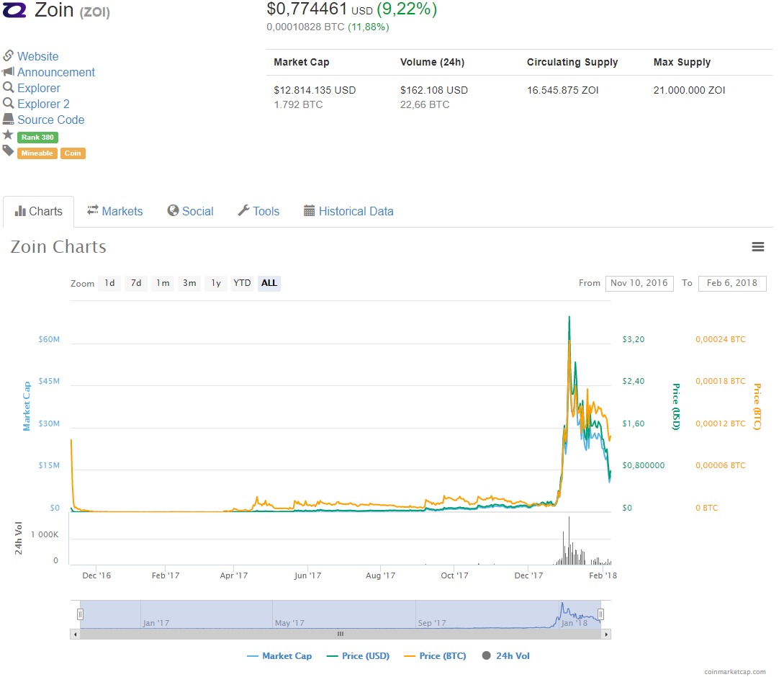Click the chain-link icon beside Website
This screenshot has width=784, height=677.
coord(8,55)
